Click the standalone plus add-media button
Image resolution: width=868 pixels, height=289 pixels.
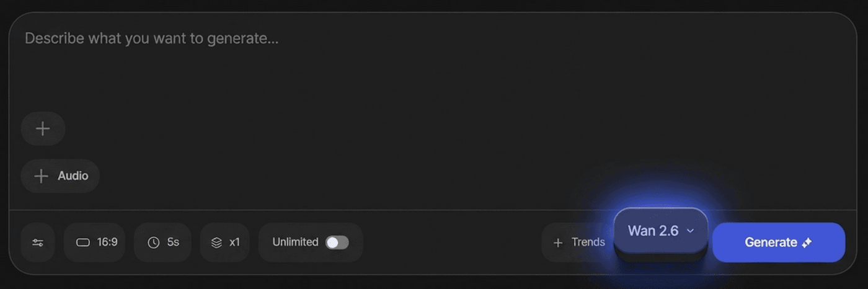pyautogui.click(x=43, y=129)
